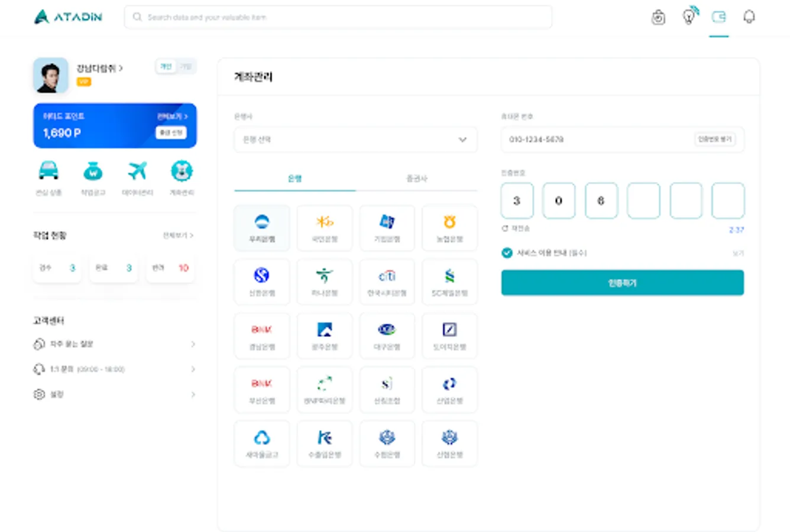Screen dimensions: 790x532
Task: Click the first empty verification code box
Action: point(643,200)
